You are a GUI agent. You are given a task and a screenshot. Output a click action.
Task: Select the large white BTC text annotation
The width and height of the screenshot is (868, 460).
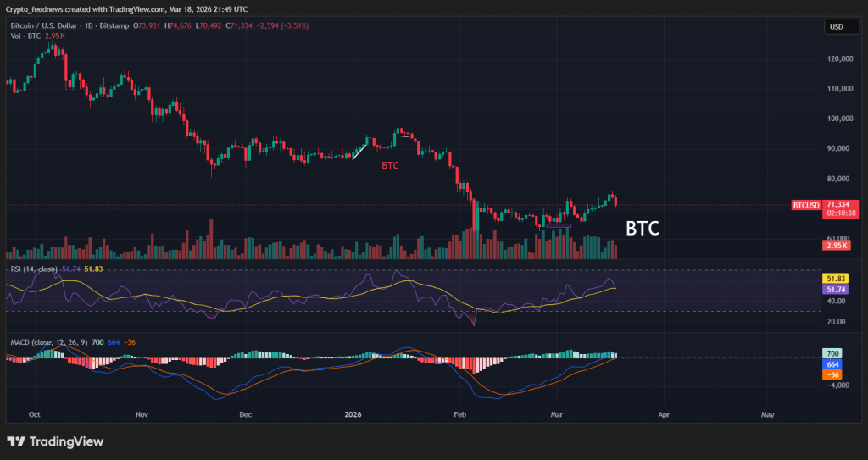[x=643, y=228]
